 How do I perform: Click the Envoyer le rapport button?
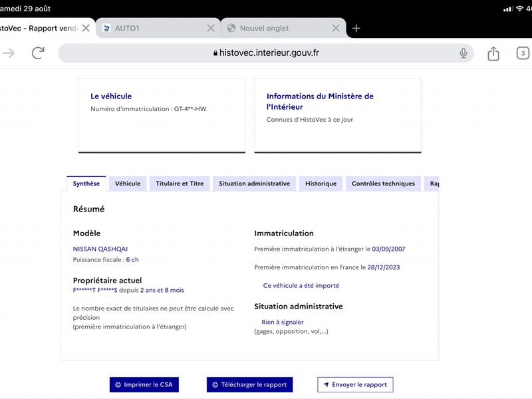coord(355,385)
